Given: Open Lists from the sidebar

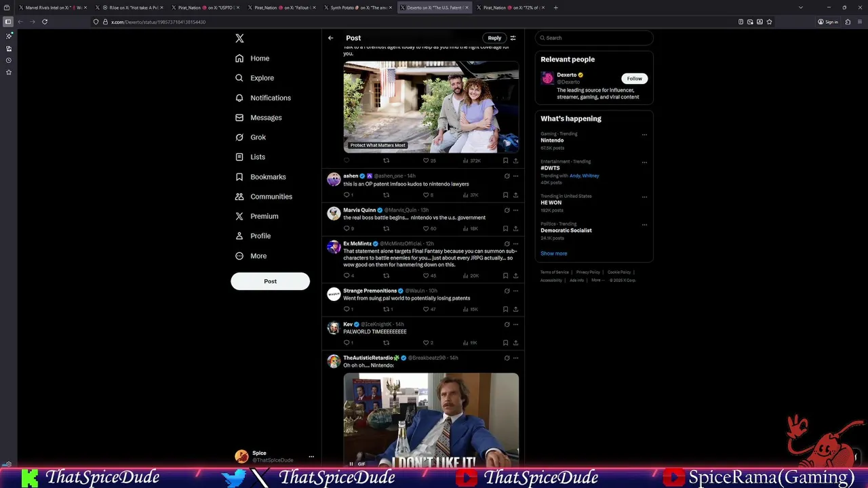Looking at the screenshot, I should pyautogui.click(x=250, y=157).
